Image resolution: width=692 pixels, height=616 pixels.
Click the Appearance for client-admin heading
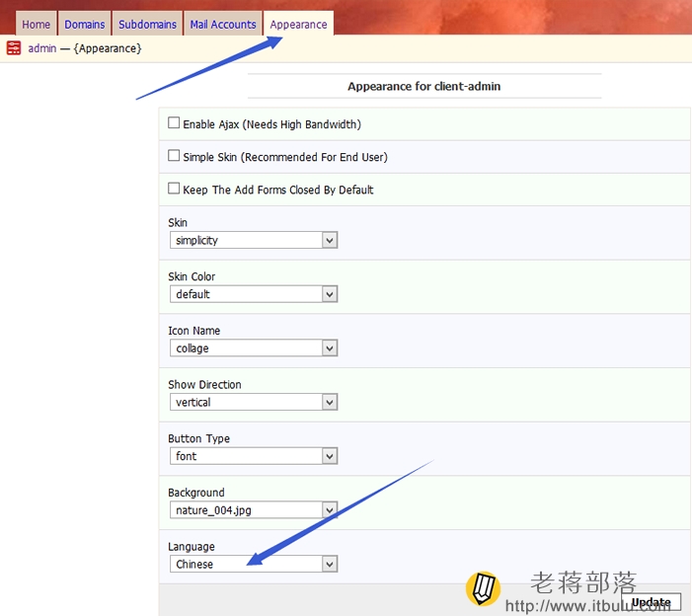click(424, 86)
